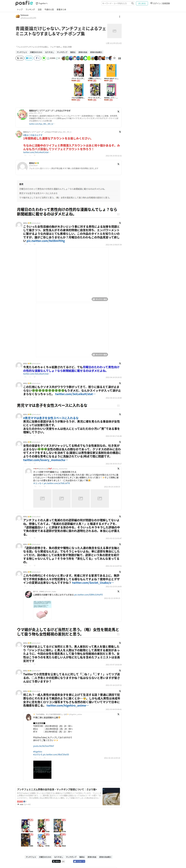Click X icon on the 何これ？…成人男性が tweet
The width and height of the screenshot is (186, 868).
(x=120, y=691)
